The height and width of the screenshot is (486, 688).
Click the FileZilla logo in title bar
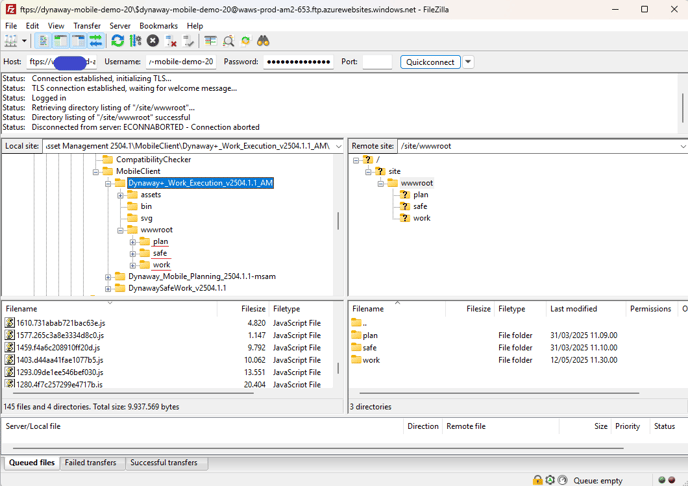click(x=11, y=9)
